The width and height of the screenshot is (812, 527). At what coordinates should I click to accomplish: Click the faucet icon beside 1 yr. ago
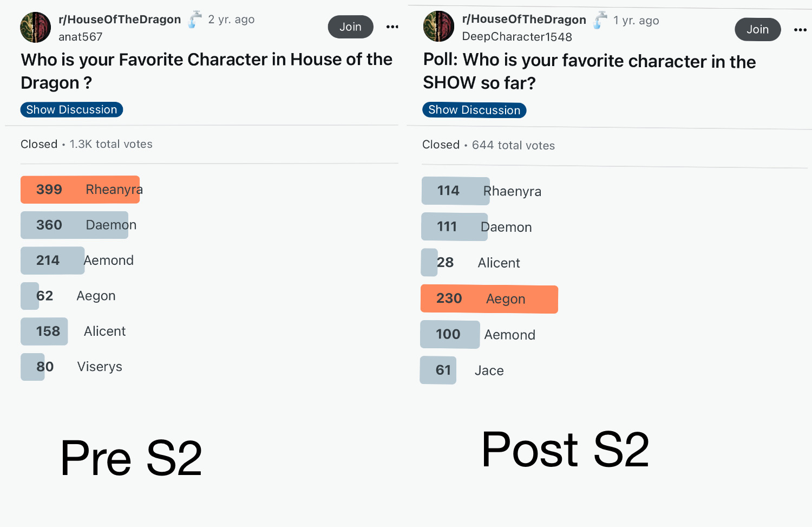[x=600, y=21]
